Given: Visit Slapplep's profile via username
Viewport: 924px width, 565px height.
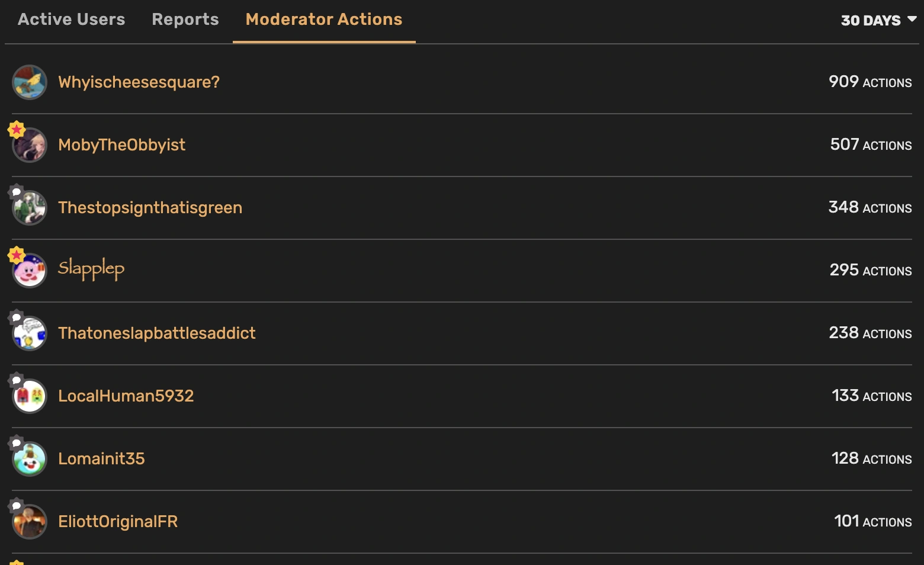Looking at the screenshot, I should 91,269.
